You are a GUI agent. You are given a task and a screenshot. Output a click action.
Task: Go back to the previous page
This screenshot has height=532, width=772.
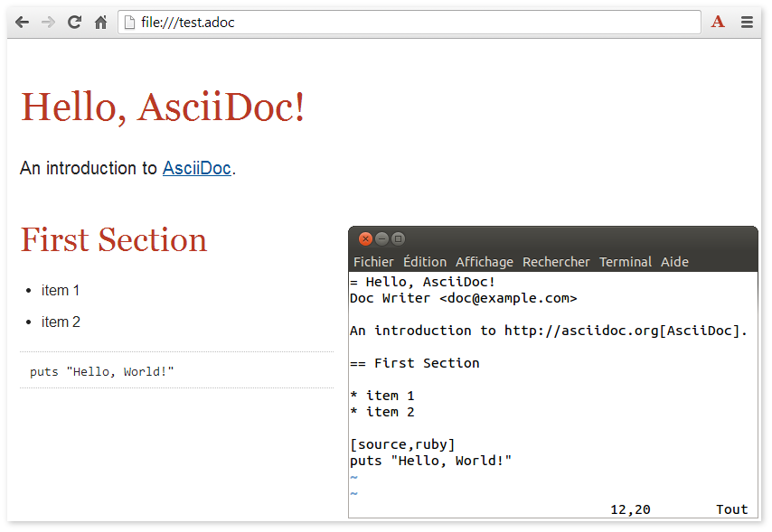pos(22,23)
